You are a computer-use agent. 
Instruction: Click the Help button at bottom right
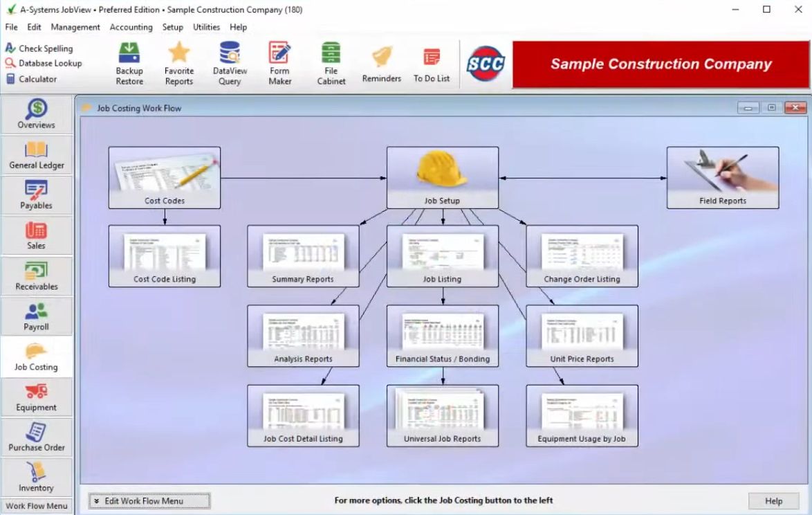773,501
